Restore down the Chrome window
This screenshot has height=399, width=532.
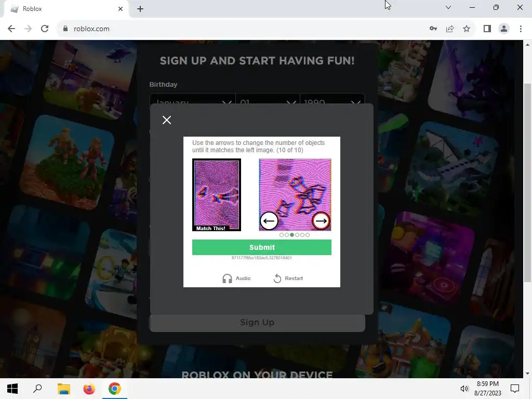pos(496,7)
